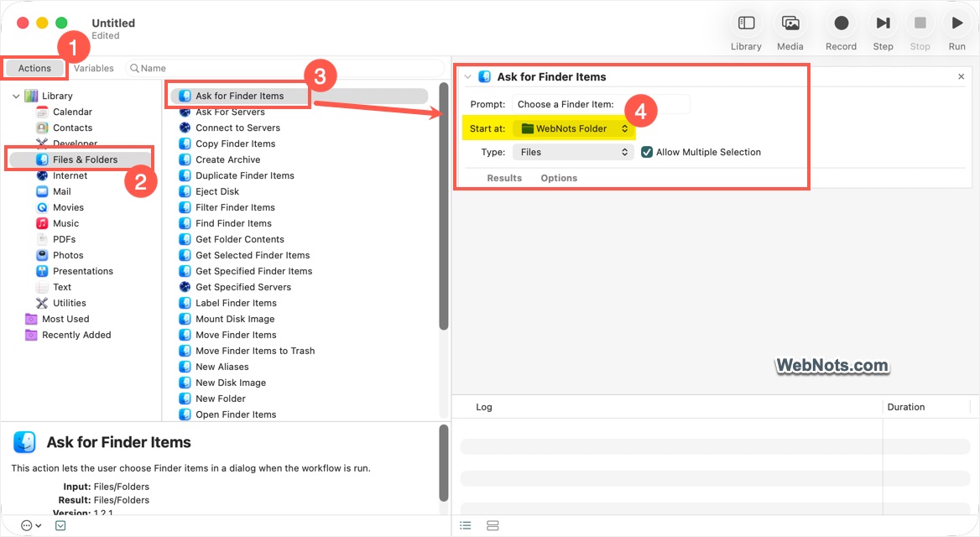This screenshot has width=980, height=537.
Task: Select the New Aliases action
Action: point(222,367)
